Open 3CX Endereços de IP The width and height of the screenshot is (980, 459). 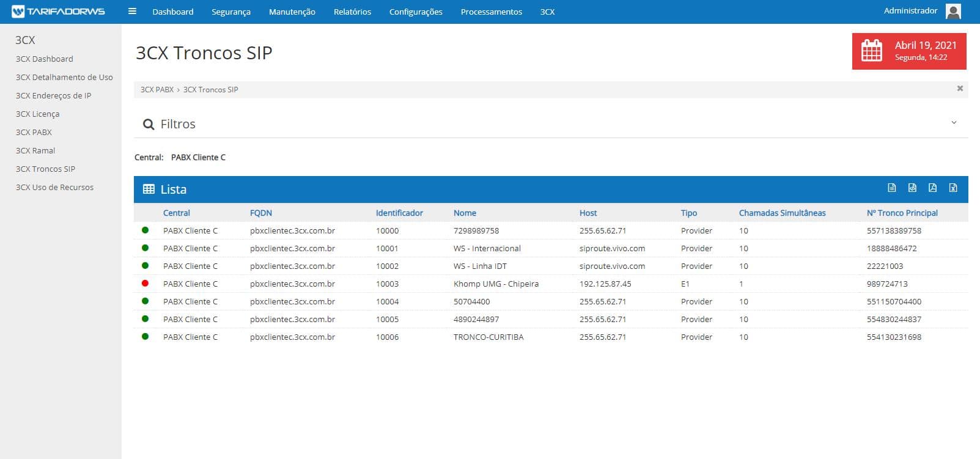click(x=53, y=95)
